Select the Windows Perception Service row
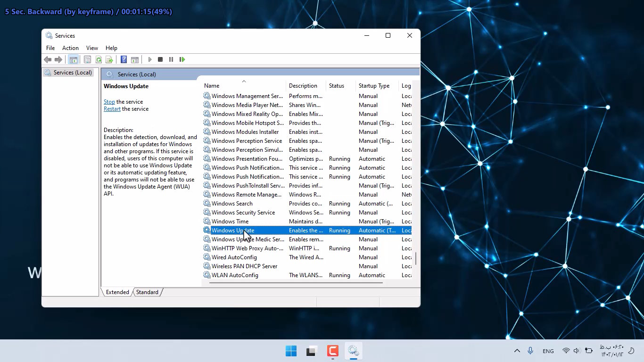644x362 pixels. pyautogui.click(x=307, y=141)
